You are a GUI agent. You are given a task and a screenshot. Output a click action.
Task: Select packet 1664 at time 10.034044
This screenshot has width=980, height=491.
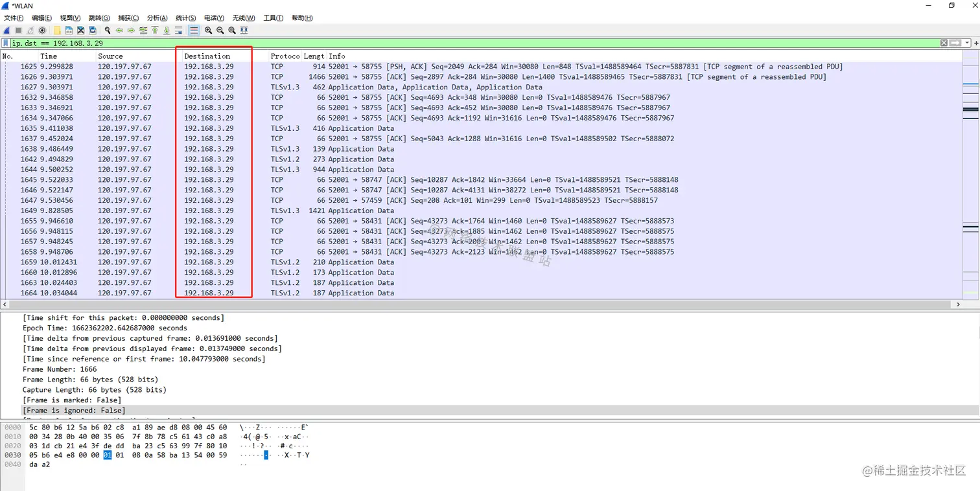pyautogui.click(x=481, y=293)
